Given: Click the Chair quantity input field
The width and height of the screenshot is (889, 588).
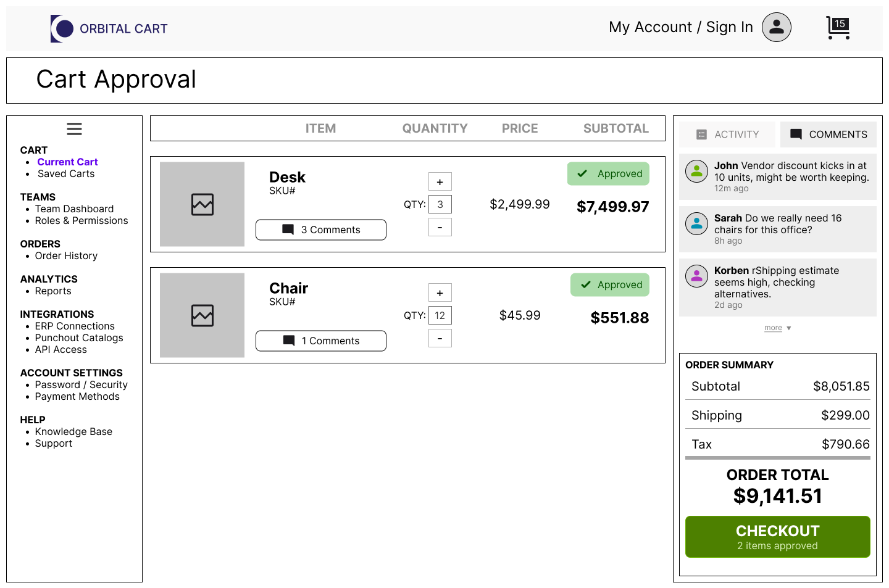Looking at the screenshot, I should click(440, 315).
